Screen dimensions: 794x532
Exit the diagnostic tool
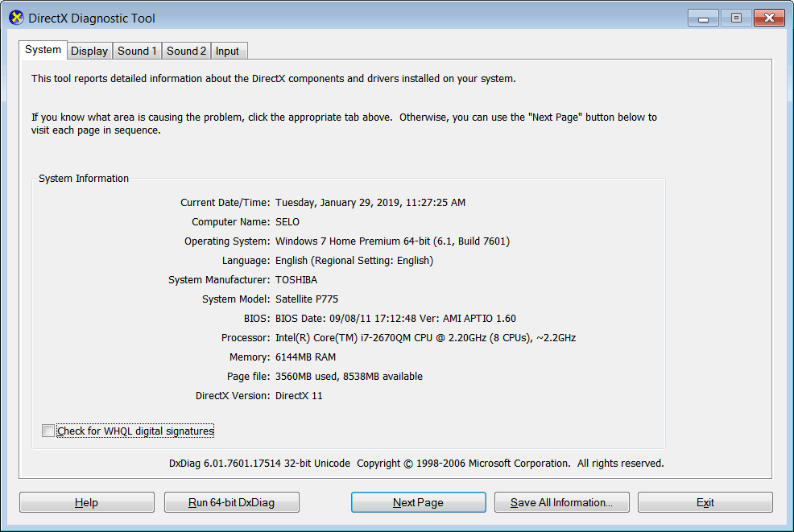coord(705,502)
